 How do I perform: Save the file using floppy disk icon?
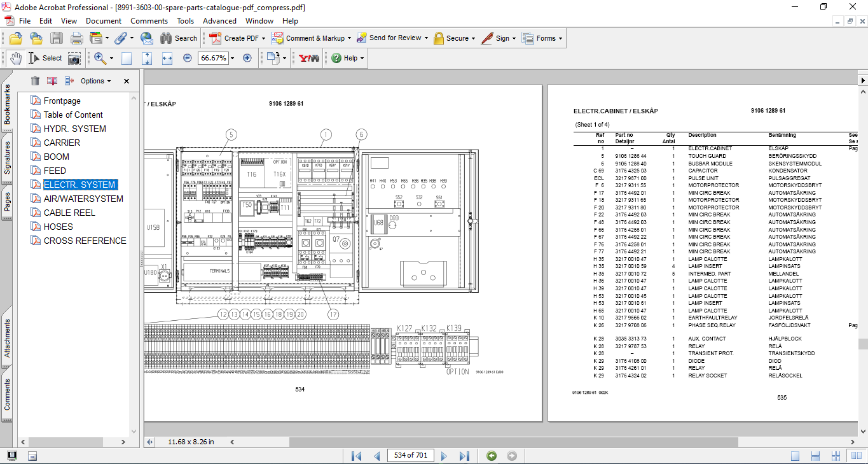point(57,38)
